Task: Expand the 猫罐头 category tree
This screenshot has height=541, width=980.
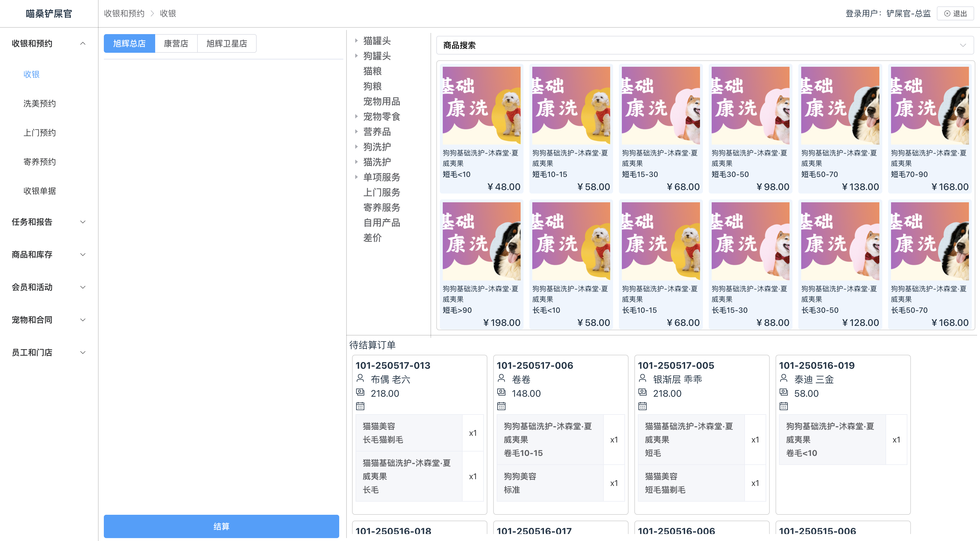Action: (x=356, y=40)
